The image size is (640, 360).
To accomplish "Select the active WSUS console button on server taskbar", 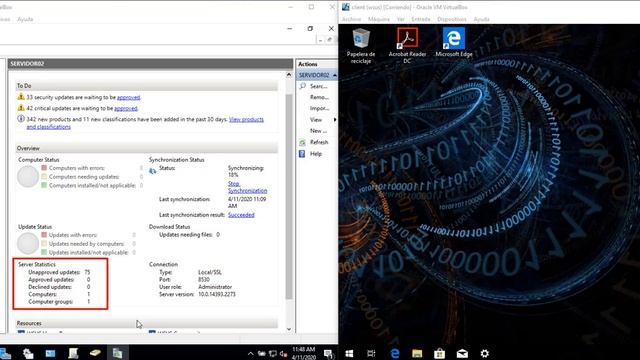I will click(117, 353).
